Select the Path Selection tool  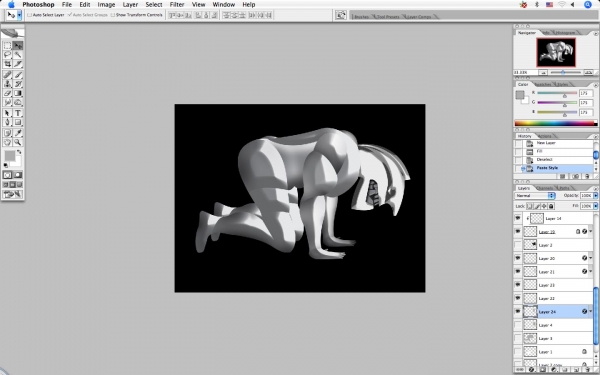[x=7, y=113]
